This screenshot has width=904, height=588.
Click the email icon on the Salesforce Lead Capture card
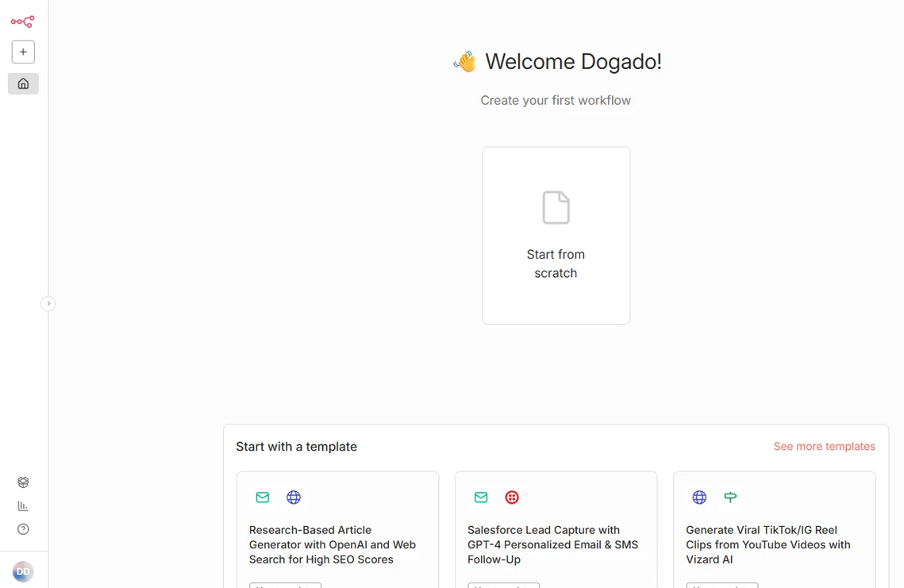coord(480,498)
